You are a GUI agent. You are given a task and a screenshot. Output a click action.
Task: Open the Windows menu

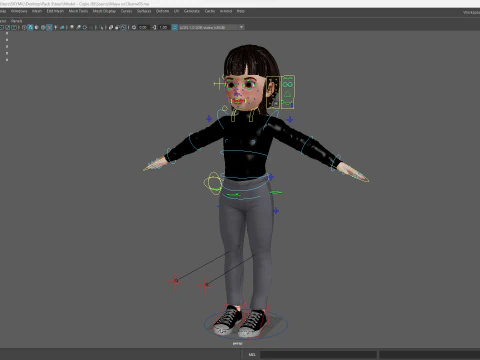point(19,11)
